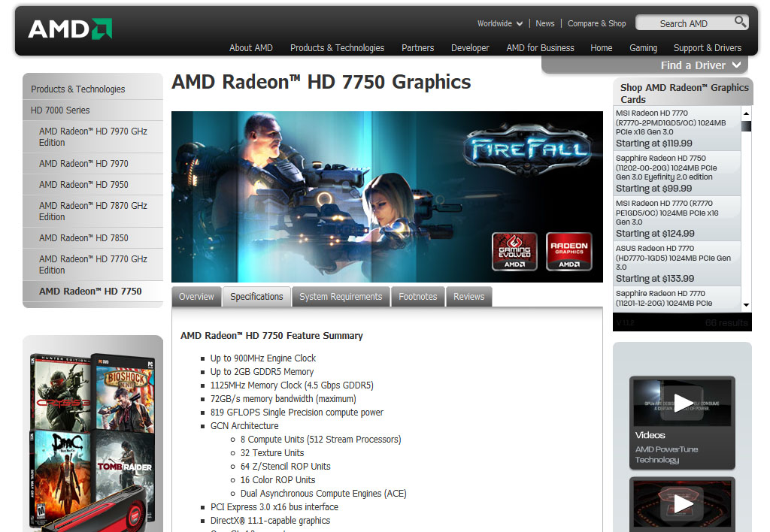Click the PCI Express 3.0 x16 bus interface text
Screen dimensions: 770x532
click(274, 507)
